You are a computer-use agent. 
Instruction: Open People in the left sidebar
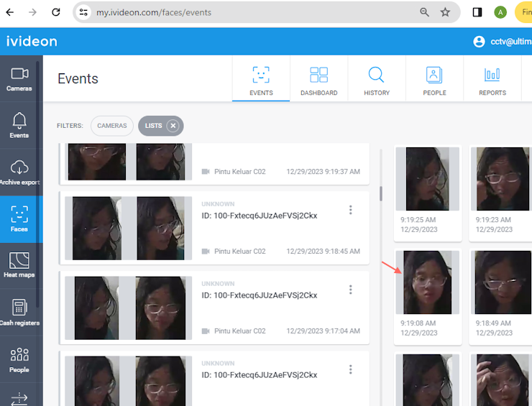(x=19, y=359)
